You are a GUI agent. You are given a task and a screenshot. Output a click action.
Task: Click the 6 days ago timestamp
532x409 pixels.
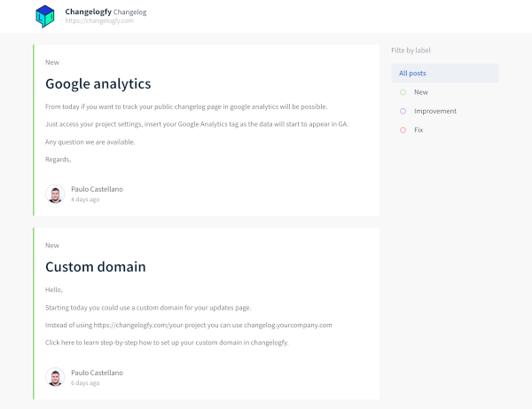[85, 383]
